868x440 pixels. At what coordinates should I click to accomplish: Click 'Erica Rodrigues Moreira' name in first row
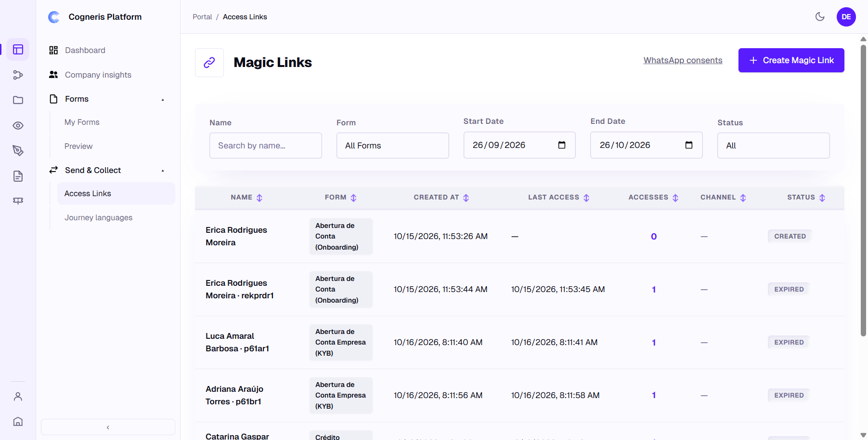click(236, 236)
